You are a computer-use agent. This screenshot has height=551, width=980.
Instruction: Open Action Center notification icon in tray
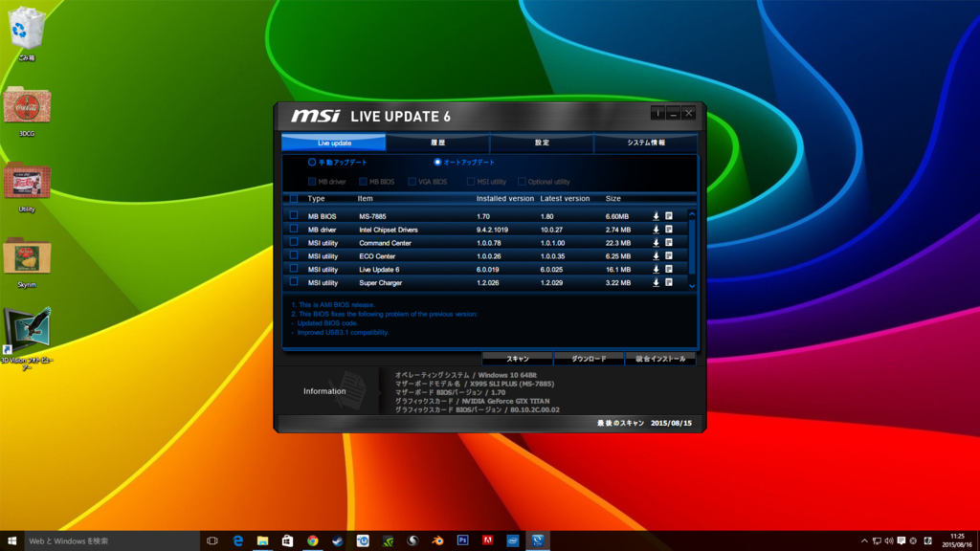(902, 541)
